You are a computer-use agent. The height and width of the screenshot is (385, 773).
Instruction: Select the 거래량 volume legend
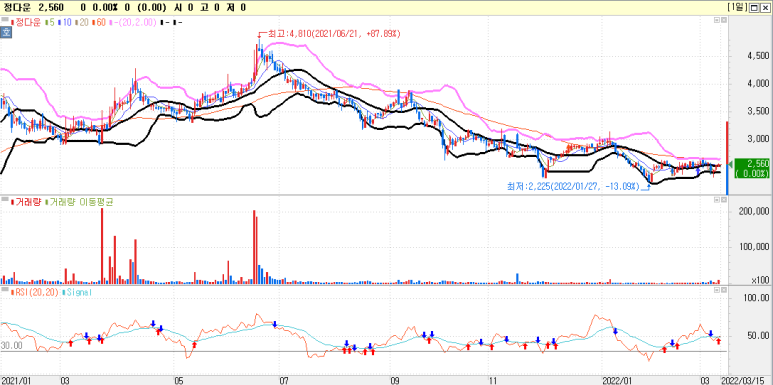click(26, 201)
